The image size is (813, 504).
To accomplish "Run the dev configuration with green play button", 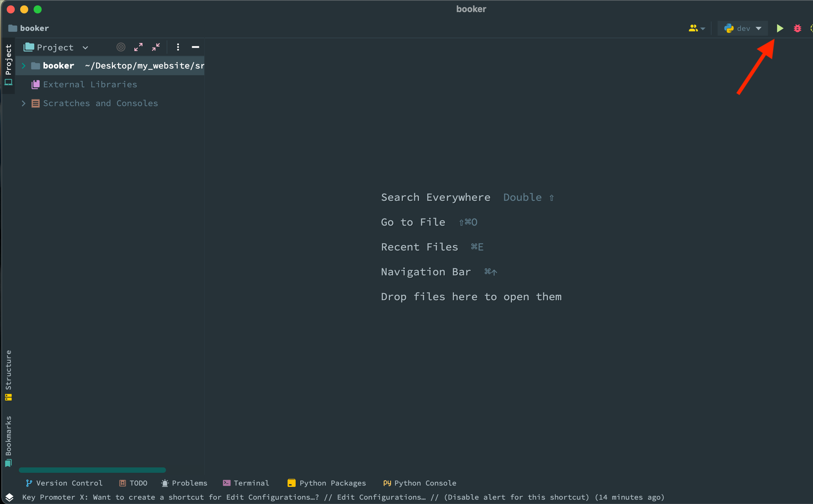I will (780, 28).
